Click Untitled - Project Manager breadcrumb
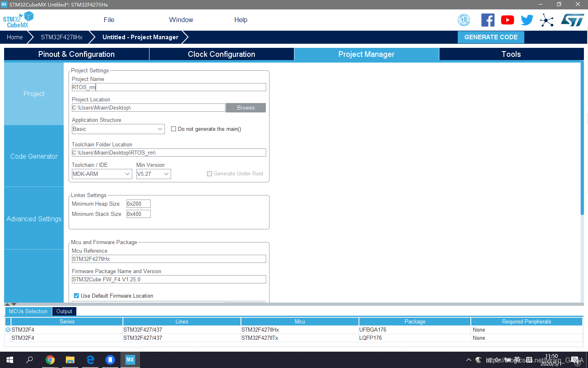The height and width of the screenshot is (368, 588). [x=140, y=37]
